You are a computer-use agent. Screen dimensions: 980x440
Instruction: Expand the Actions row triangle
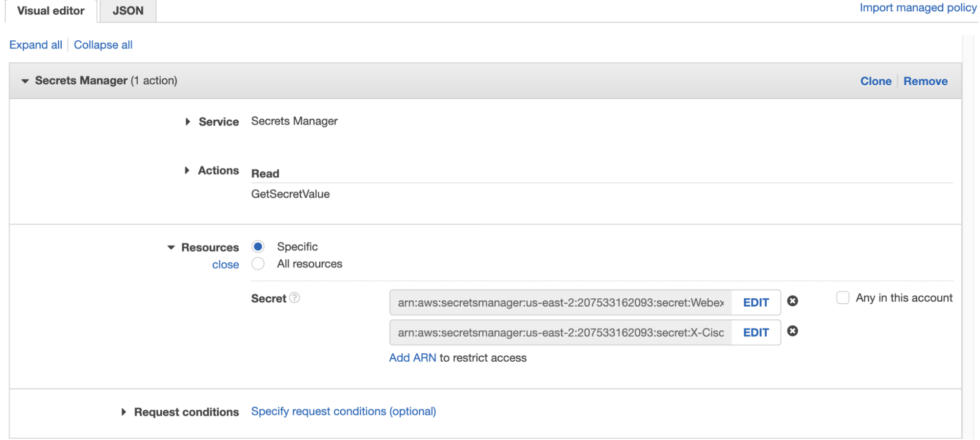point(187,171)
